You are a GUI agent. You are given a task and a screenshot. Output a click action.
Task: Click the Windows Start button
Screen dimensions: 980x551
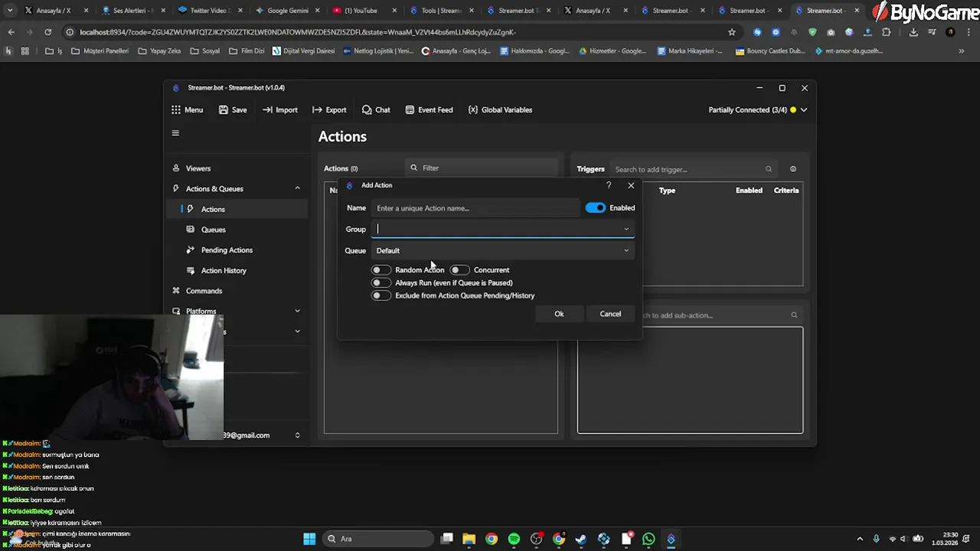[309, 539]
